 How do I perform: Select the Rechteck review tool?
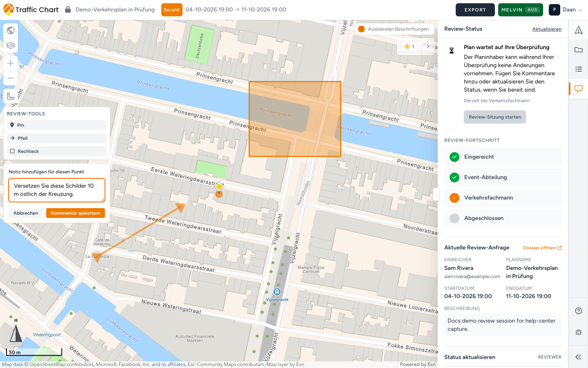57,151
